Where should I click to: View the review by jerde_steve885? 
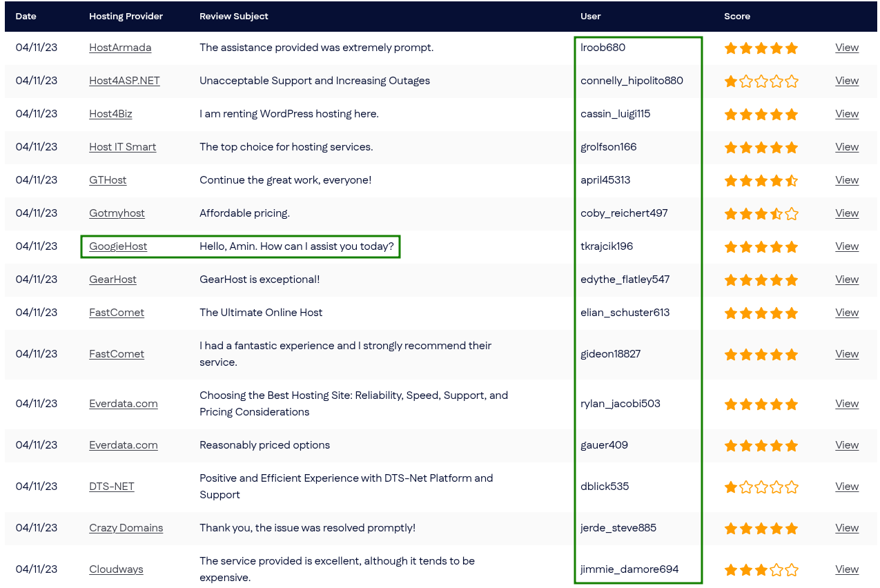847,528
